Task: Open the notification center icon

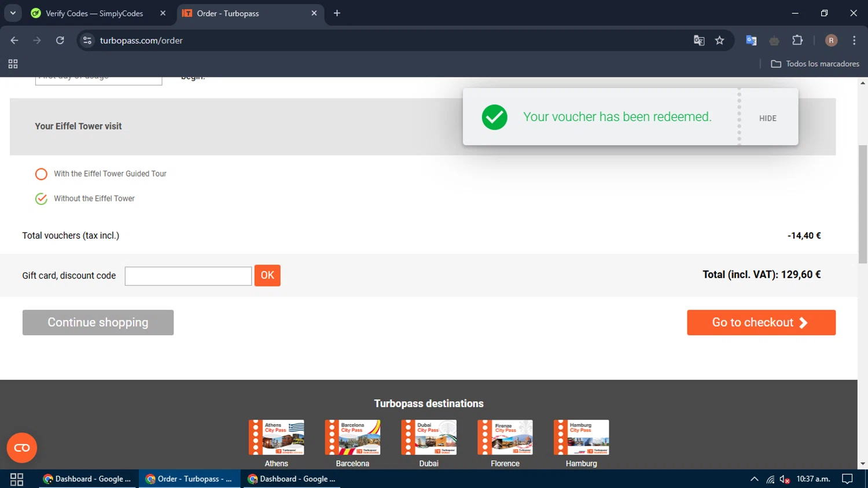Action: click(847, 479)
